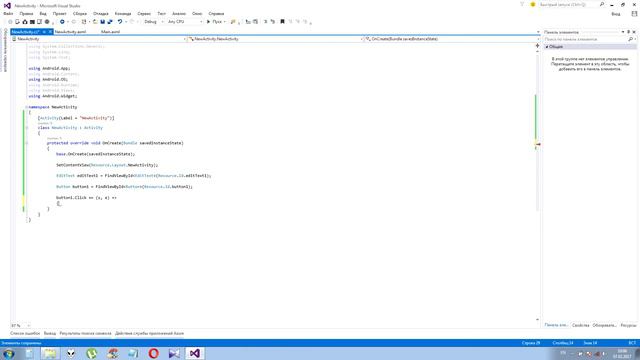Collapse the OnCreate method outlining block
640x360 pixels.
[27, 143]
